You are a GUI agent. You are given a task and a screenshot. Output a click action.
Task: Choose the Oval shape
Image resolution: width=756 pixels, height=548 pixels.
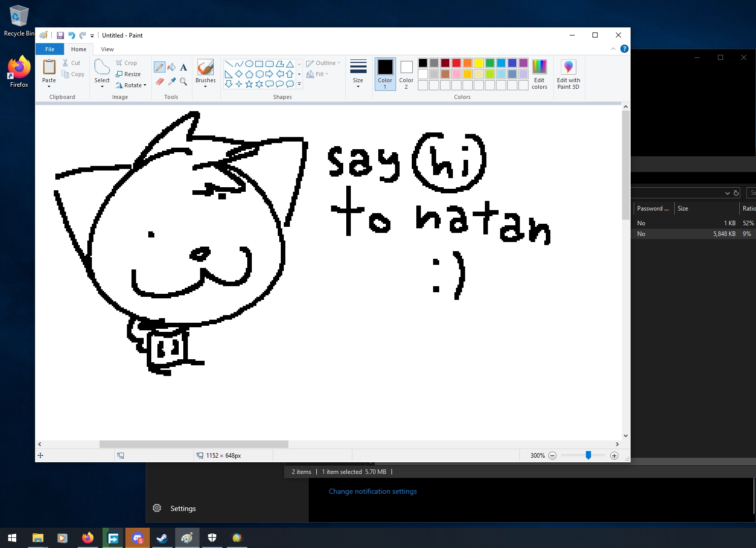tap(249, 64)
